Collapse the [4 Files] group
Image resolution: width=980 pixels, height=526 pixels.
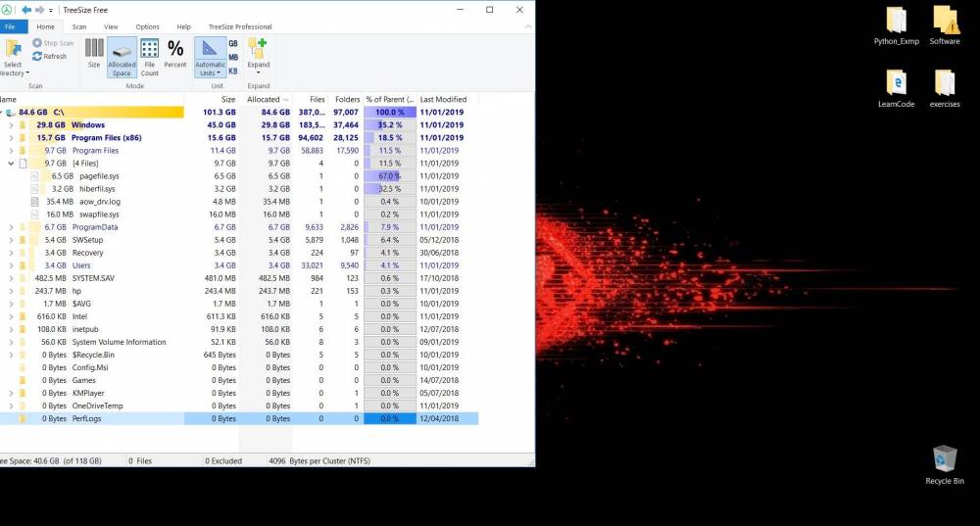click(x=11, y=164)
